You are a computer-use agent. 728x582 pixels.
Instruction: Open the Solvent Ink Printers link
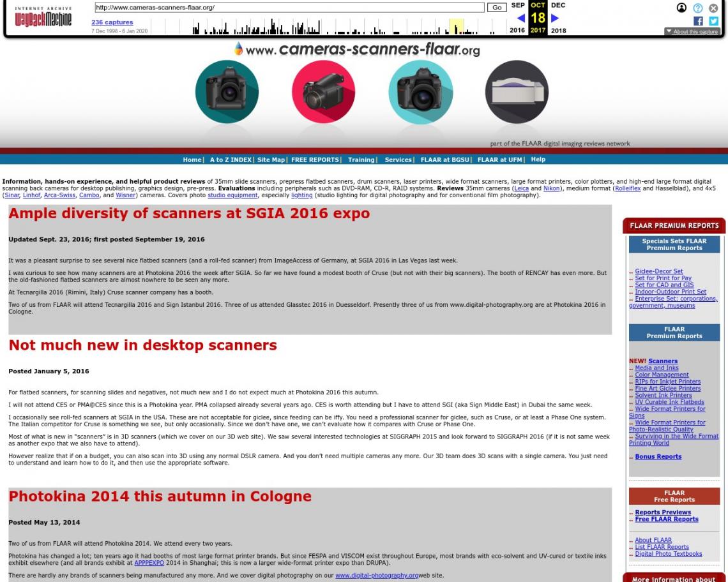click(x=663, y=396)
